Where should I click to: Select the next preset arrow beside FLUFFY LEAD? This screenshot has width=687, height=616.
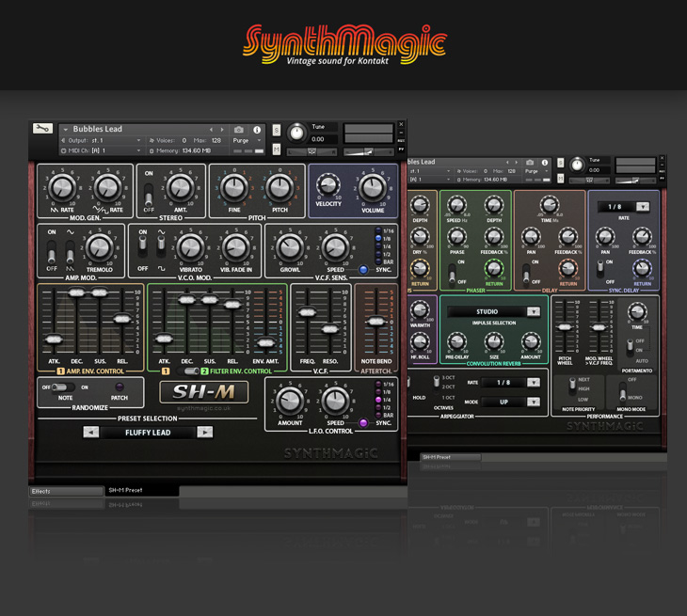pyautogui.click(x=204, y=433)
